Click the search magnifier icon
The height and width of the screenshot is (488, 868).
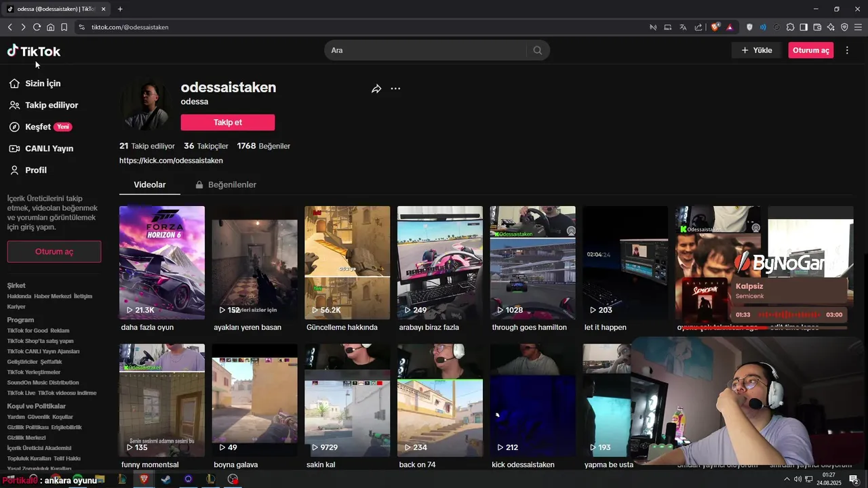click(x=538, y=50)
